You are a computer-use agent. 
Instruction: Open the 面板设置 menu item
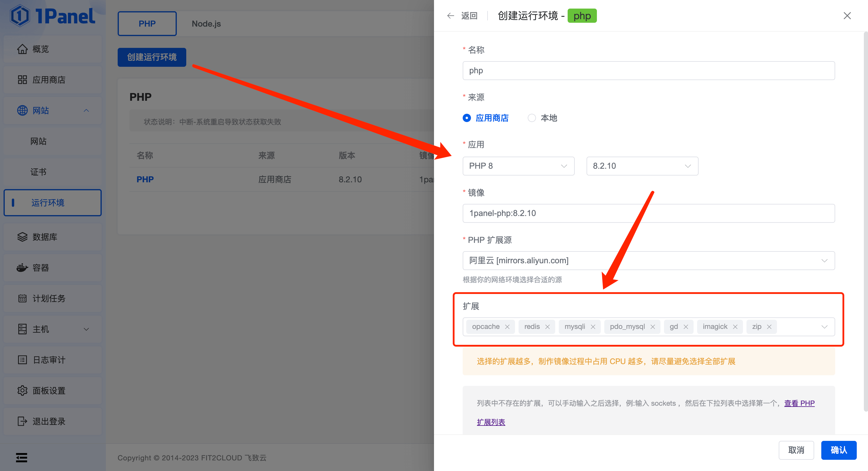pyautogui.click(x=53, y=391)
